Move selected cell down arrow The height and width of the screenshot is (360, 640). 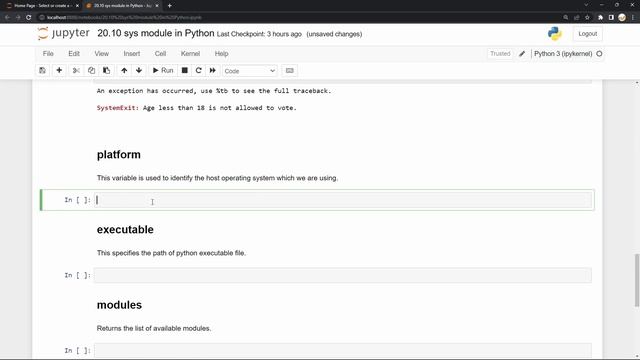click(x=139, y=71)
